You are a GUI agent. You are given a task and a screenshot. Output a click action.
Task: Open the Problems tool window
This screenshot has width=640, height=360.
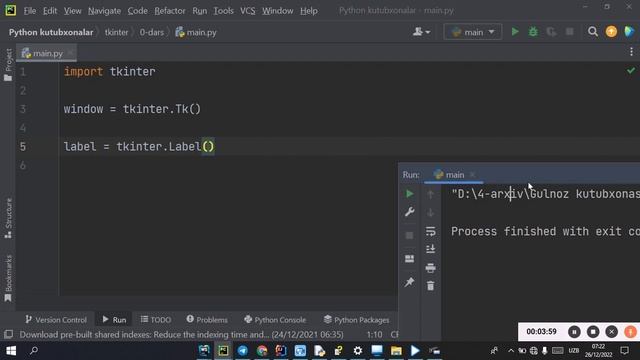[207, 320]
